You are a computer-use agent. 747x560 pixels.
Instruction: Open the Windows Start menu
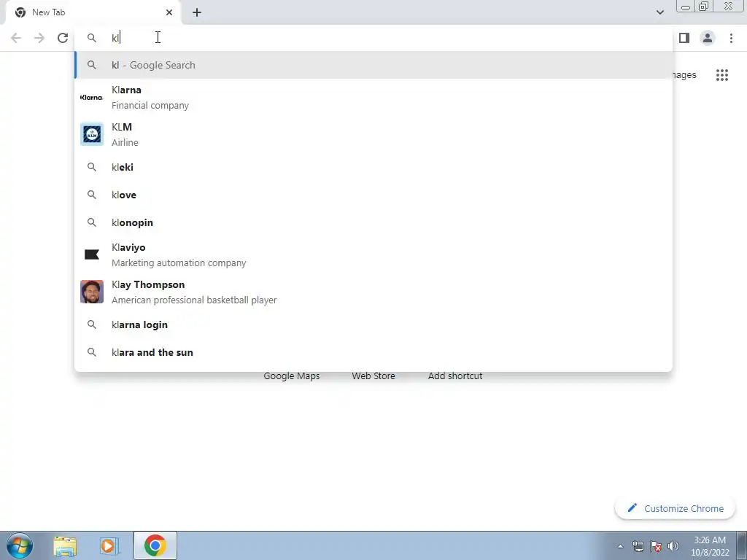[20, 545]
